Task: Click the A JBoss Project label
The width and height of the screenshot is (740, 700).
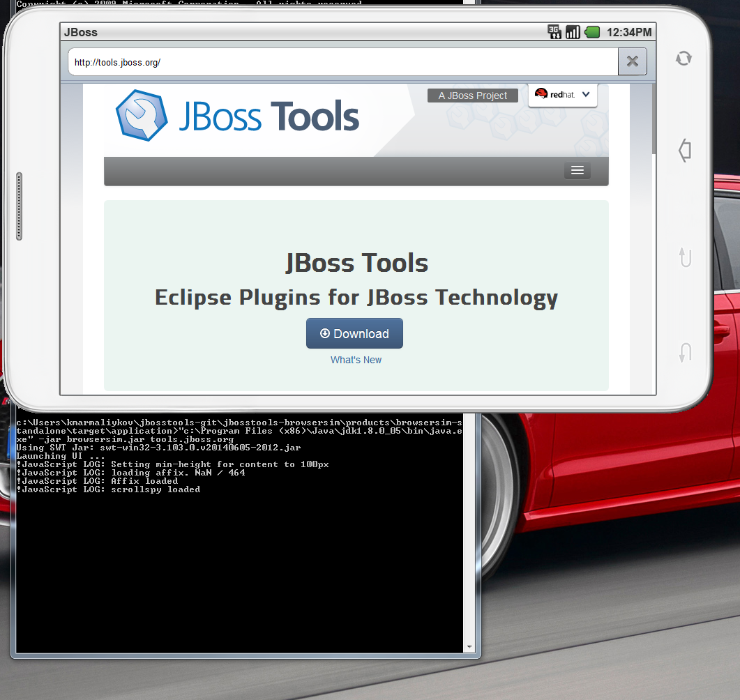Action: [x=472, y=96]
